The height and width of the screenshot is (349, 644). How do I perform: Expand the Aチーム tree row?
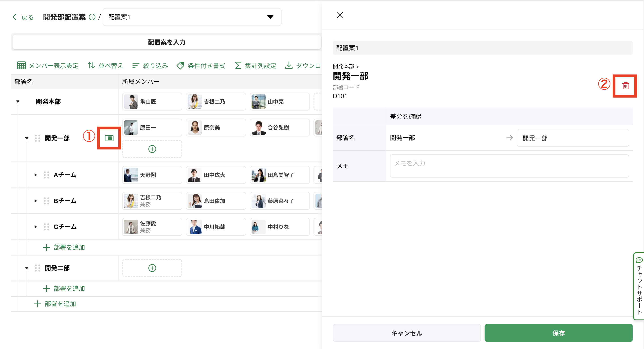(x=36, y=175)
